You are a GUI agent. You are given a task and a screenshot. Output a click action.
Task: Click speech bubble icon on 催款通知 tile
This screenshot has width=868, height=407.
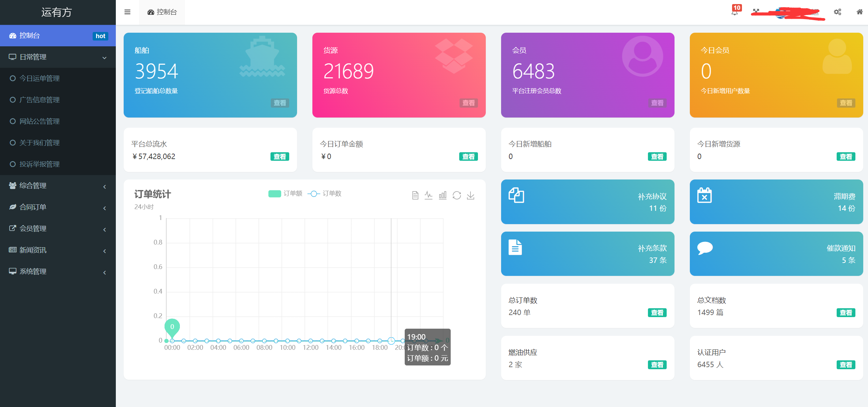(705, 248)
